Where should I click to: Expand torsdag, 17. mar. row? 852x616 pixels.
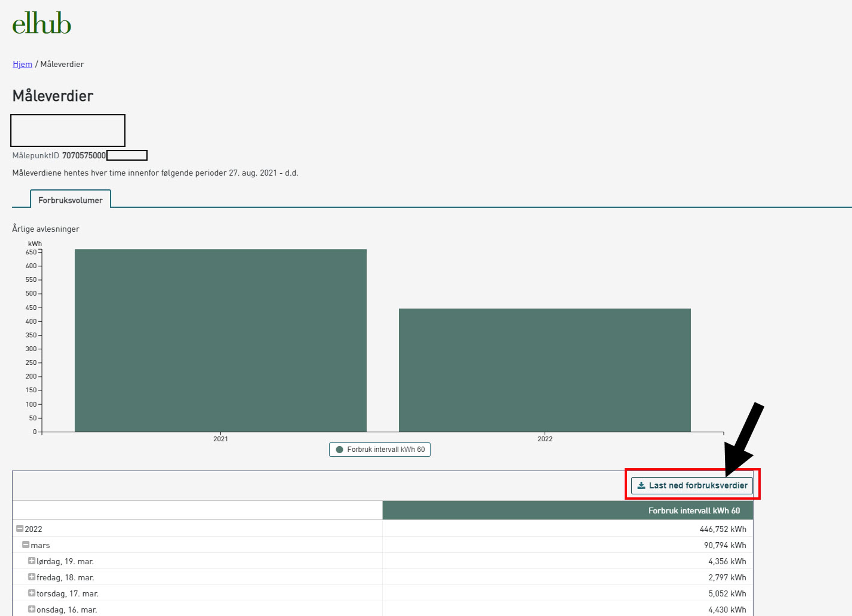32,593
